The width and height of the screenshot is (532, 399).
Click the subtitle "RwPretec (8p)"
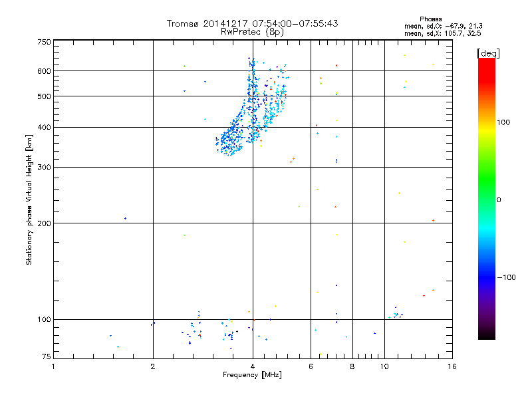click(252, 32)
